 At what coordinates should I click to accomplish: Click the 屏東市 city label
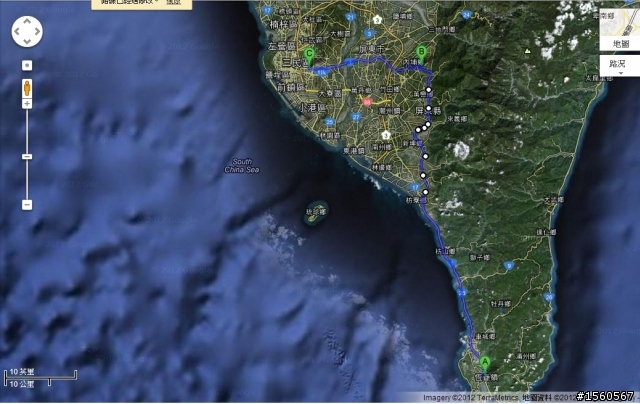click(372, 49)
